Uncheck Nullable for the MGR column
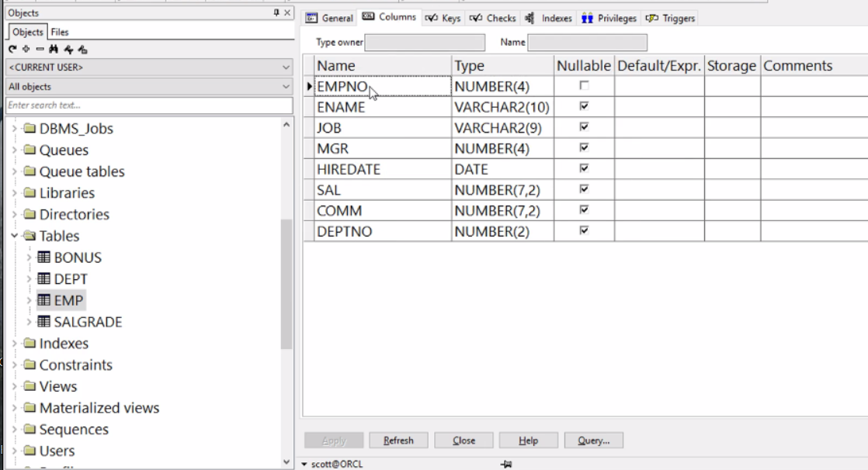 pyautogui.click(x=584, y=147)
